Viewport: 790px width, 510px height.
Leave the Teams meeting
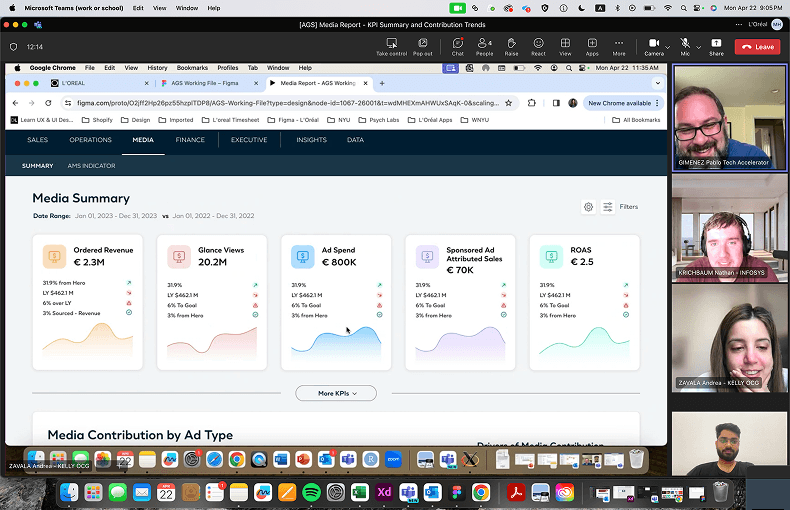[757, 47]
